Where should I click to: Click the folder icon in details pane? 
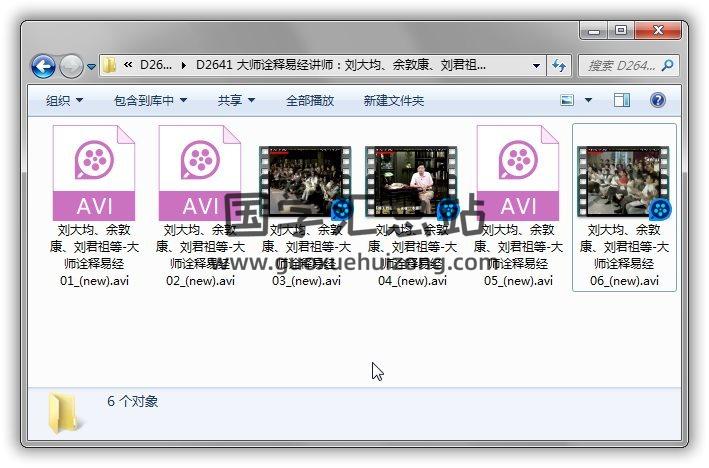coord(63,413)
